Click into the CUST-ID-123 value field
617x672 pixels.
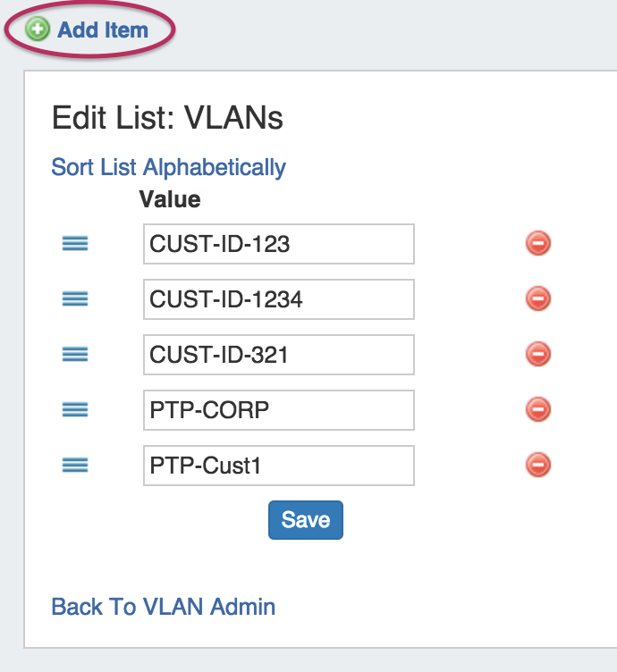[x=278, y=244]
